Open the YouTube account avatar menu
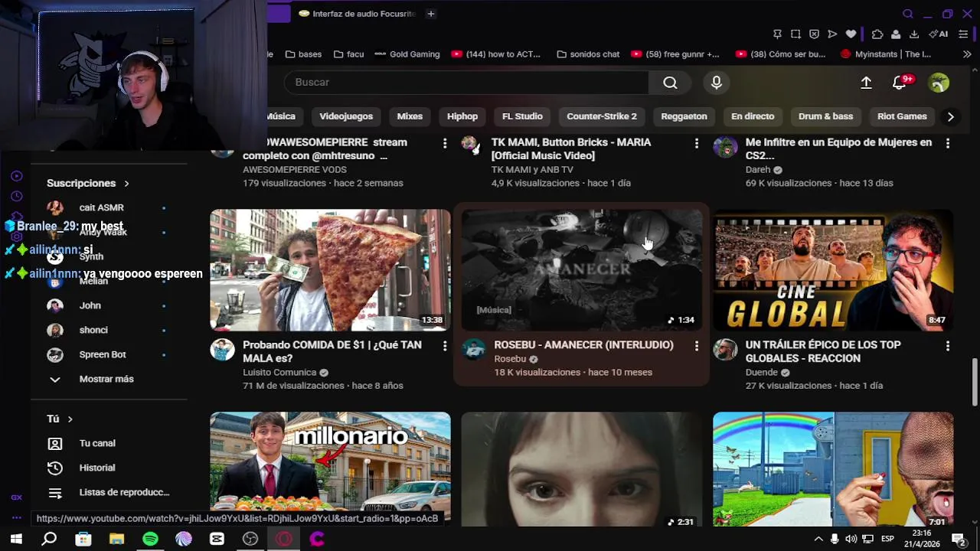 (x=939, y=83)
